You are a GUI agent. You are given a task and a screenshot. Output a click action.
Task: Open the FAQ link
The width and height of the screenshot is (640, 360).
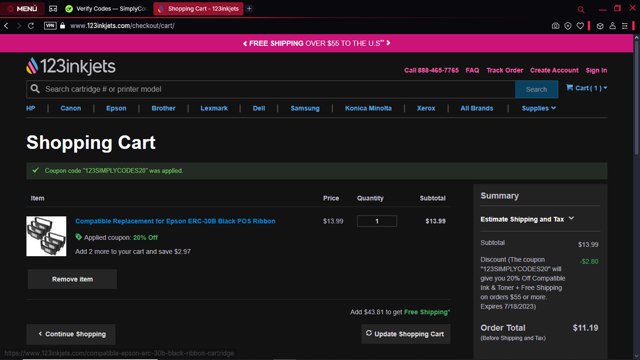coord(472,70)
